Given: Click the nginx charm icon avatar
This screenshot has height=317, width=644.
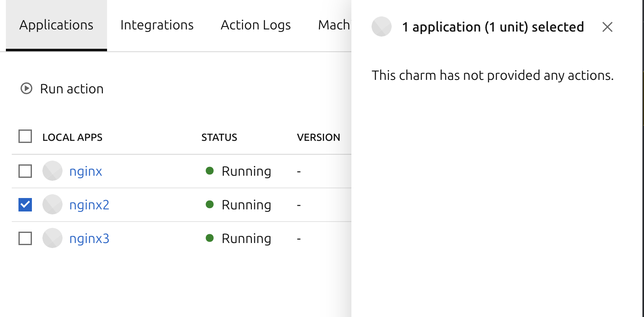Looking at the screenshot, I should [52, 171].
